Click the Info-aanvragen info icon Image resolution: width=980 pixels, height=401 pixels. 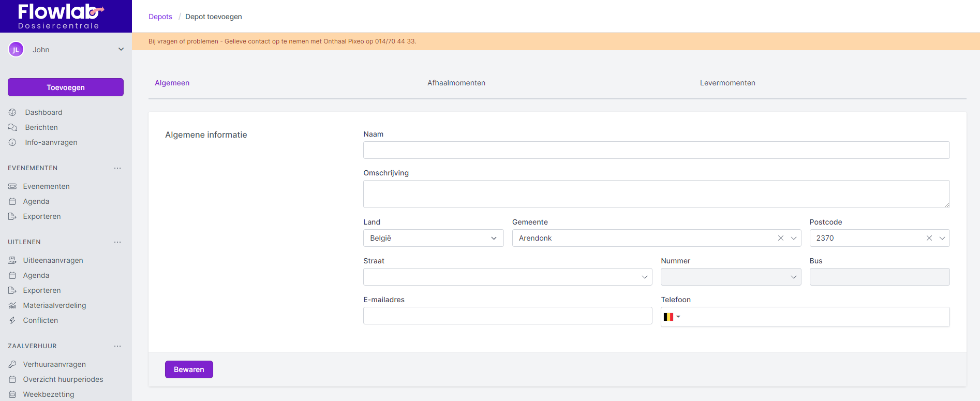[12, 142]
